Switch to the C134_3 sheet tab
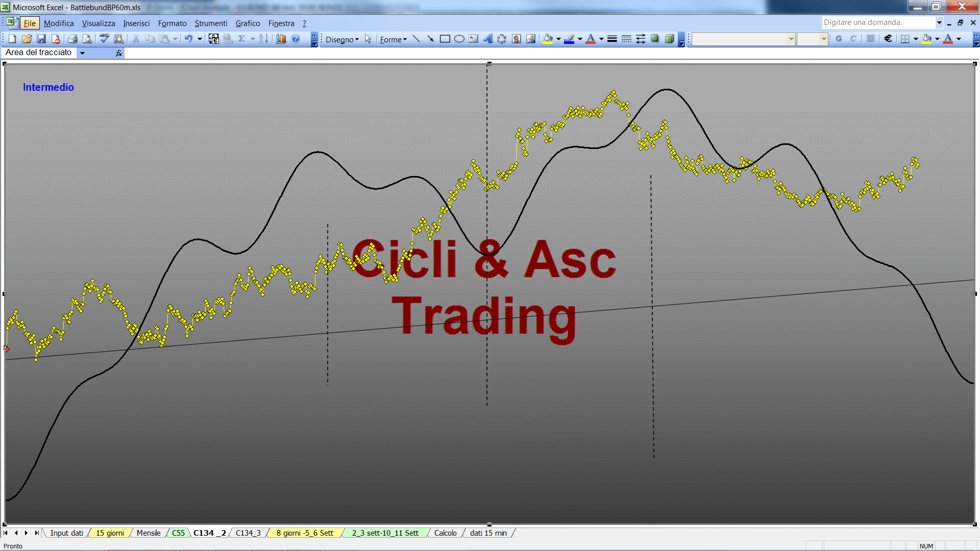The width and height of the screenshot is (980, 551). [248, 533]
